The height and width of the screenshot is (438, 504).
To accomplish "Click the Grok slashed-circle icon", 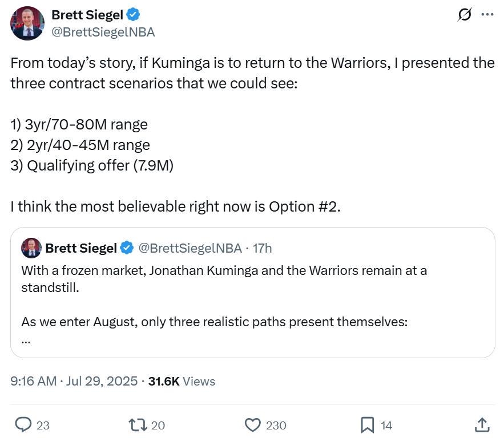I will coord(465,14).
